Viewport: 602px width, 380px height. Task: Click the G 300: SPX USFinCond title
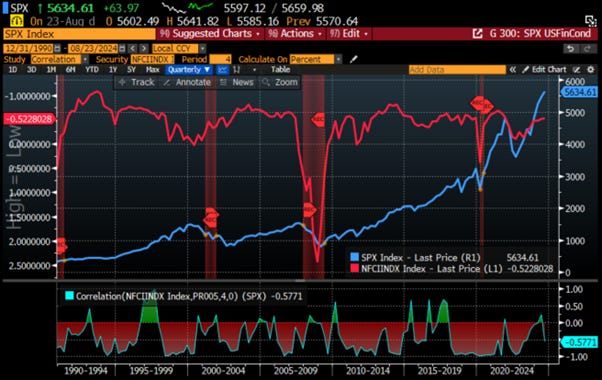[540, 34]
